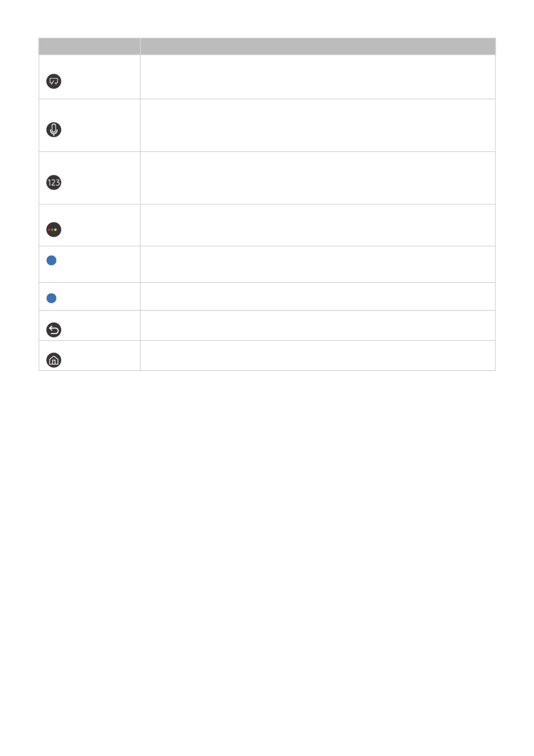Click empty description cell beside upper blue circle

(318, 264)
